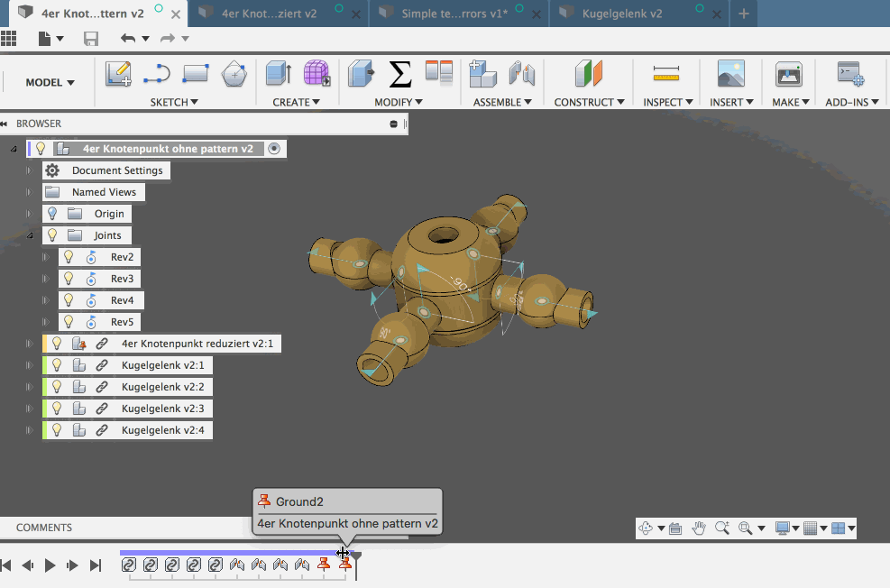
Task: Open the MODEL workspace dropdown
Action: pos(48,81)
